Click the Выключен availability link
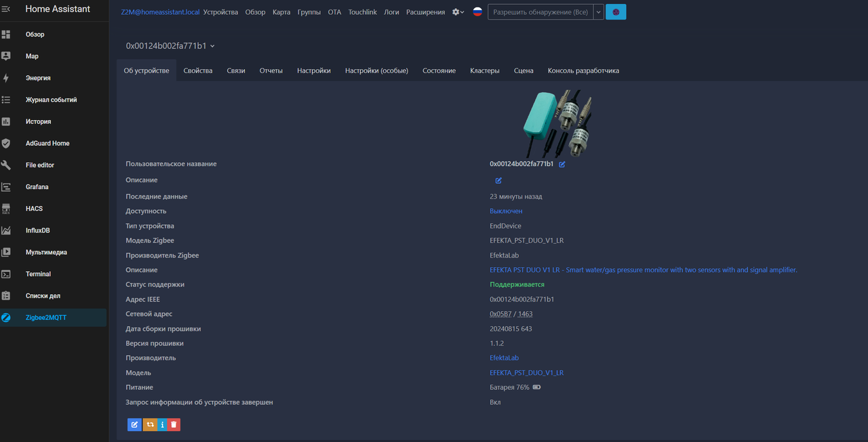Screen dimensions: 868x442 [506, 211]
